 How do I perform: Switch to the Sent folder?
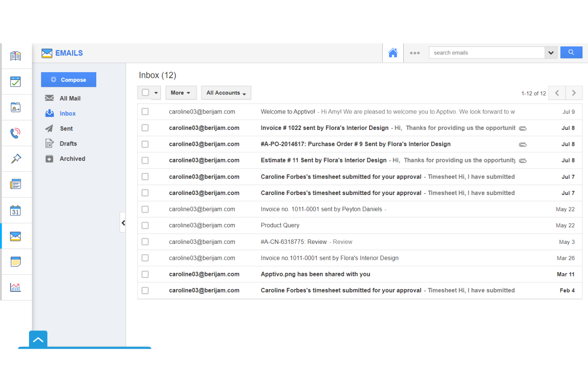pyautogui.click(x=66, y=128)
